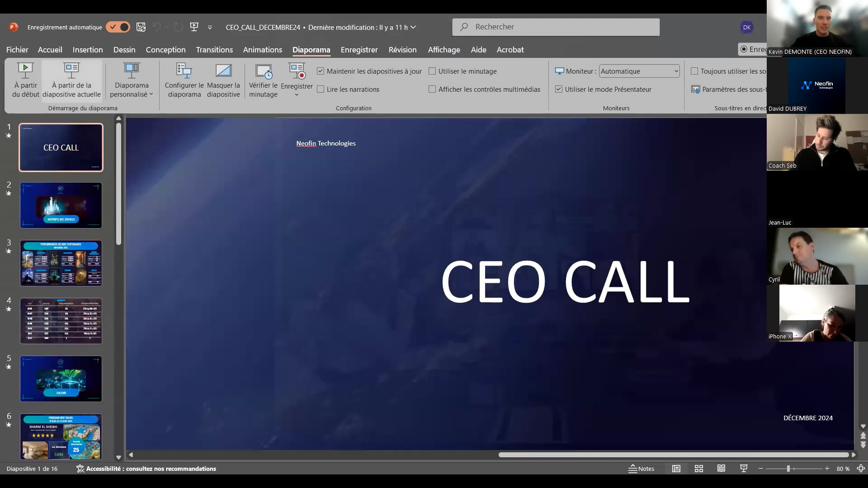This screenshot has height=488, width=868.
Task: Click the present from beginning quick-access icon
Action: point(194,27)
